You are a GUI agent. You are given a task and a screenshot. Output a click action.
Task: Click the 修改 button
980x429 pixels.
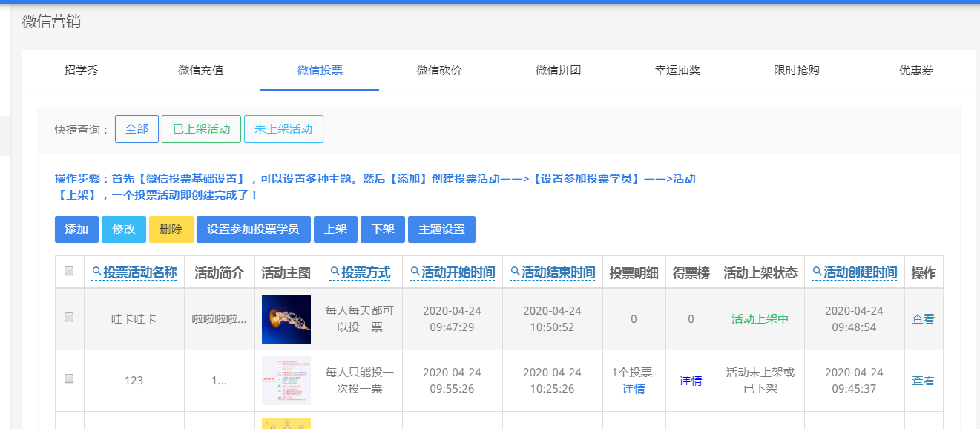coord(124,229)
